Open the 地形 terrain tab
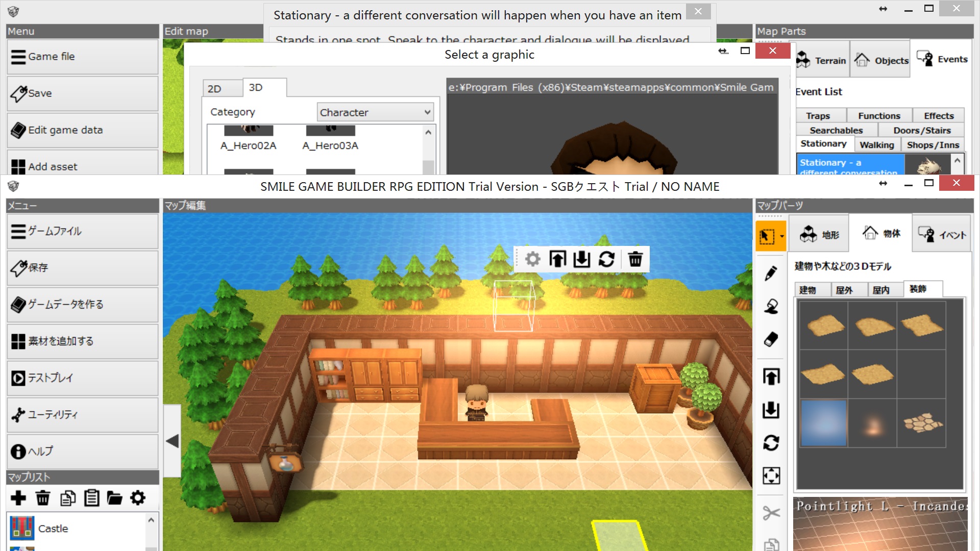This screenshot has height=551, width=980. click(819, 234)
